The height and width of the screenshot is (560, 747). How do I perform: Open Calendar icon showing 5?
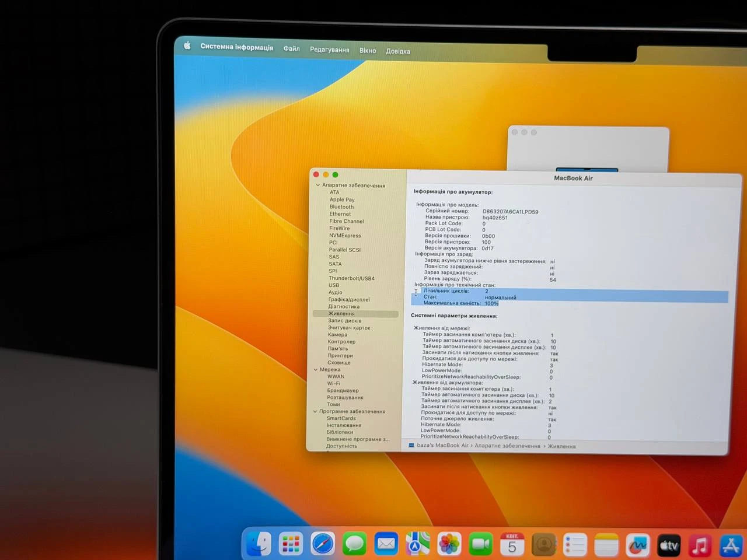(x=512, y=544)
